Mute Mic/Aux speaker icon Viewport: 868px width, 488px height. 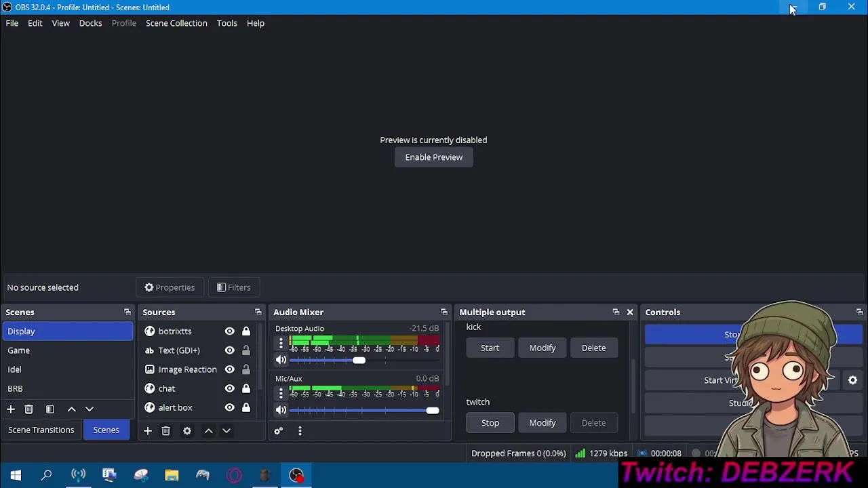point(281,410)
